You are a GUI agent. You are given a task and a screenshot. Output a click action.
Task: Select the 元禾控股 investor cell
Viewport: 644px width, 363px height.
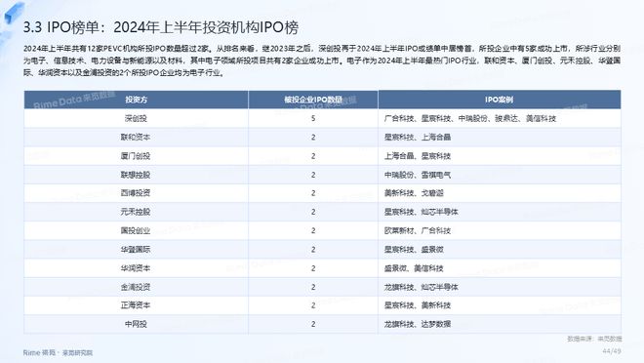pyautogui.click(x=136, y=212)
